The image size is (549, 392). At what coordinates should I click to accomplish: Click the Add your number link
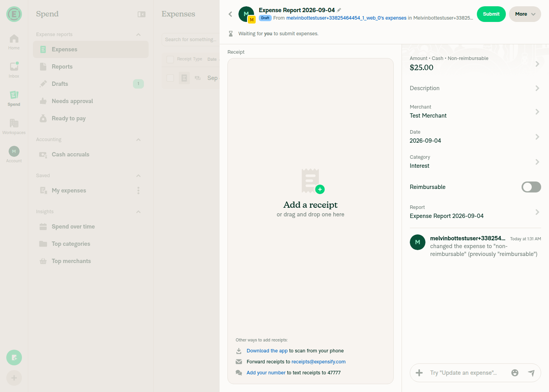(x=266, y=373)
